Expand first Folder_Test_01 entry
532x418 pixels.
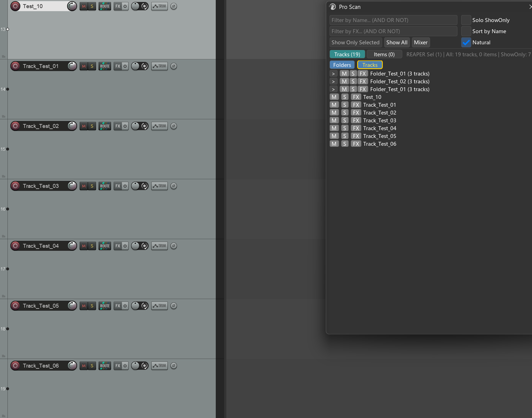pos(334,74)
